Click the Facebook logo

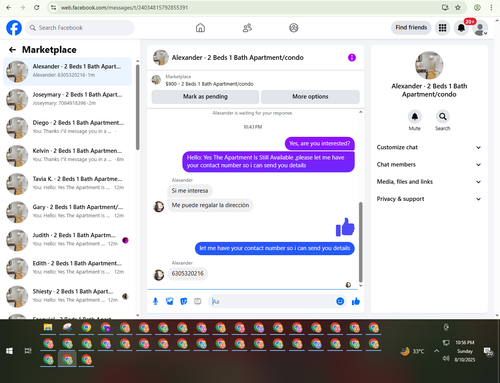[x=14, y=28]
